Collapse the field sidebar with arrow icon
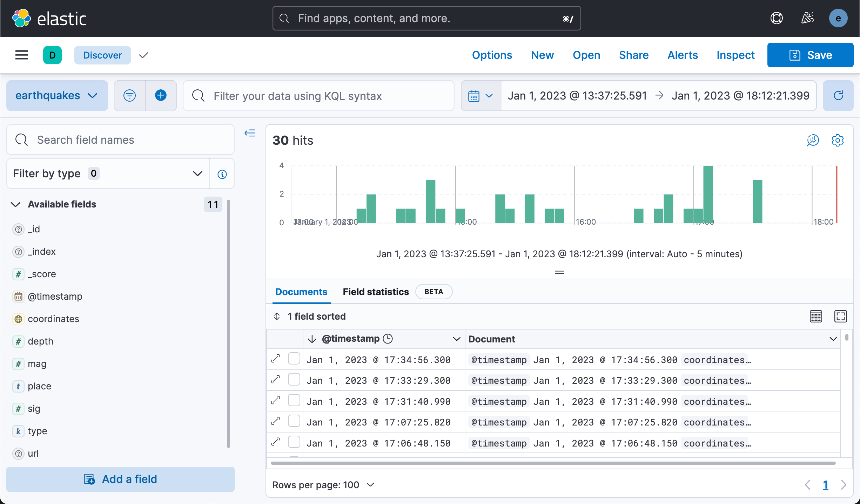Viewport: 860px width, 504px height. tap(250, 133)
